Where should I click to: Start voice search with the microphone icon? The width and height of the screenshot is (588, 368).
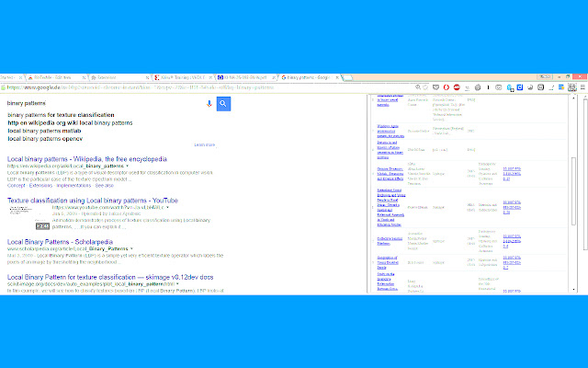pos(209,104)
